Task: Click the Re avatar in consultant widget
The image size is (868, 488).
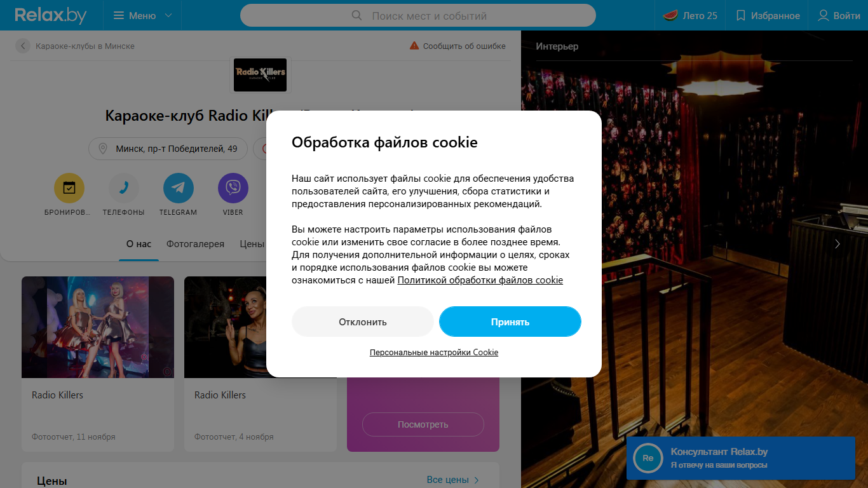Action: point(648,458)
